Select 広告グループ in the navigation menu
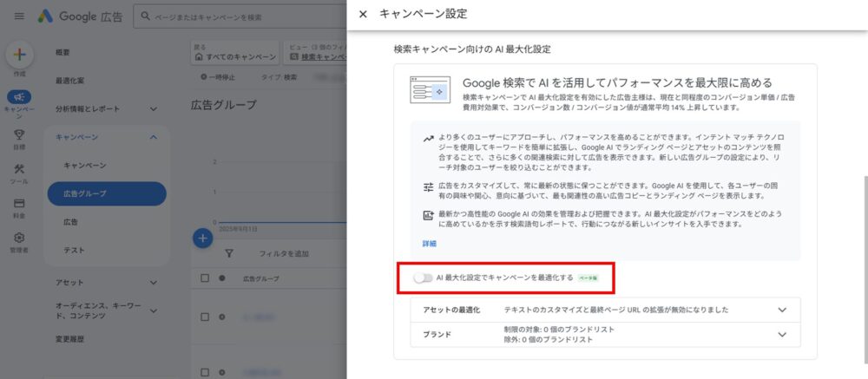 [107, 193]
